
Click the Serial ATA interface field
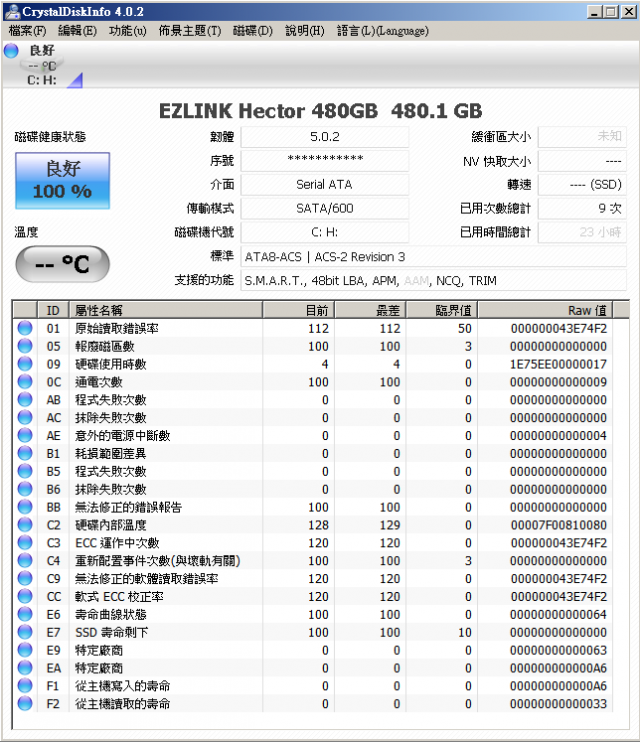[325, 184]
